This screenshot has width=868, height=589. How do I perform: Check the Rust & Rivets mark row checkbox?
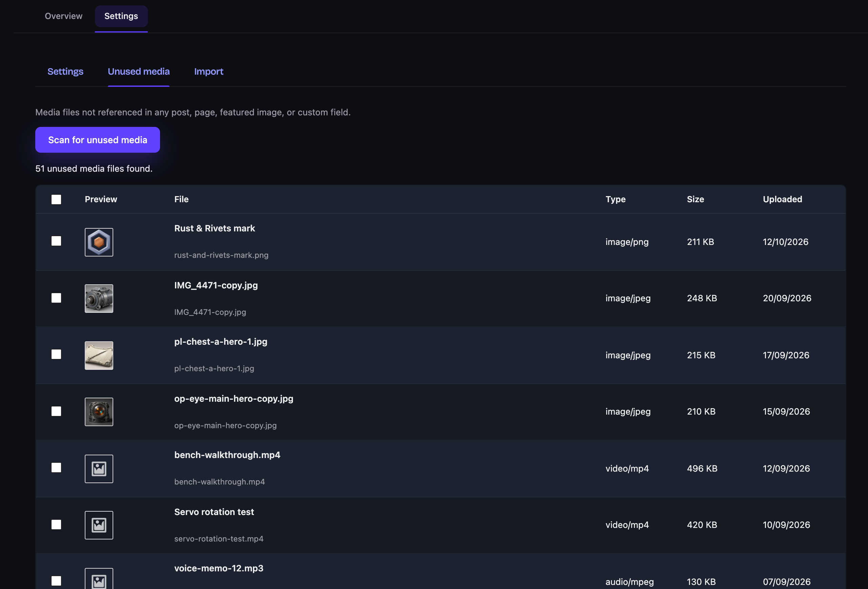click(x=56, y=241)
